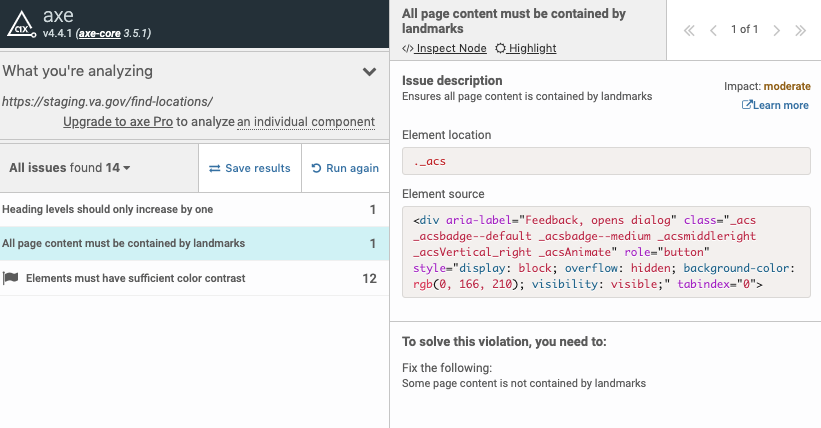This screenshot has height=428, width=821.
Task: Collapse the What you're analyzing section
Action: coord(369,72)
